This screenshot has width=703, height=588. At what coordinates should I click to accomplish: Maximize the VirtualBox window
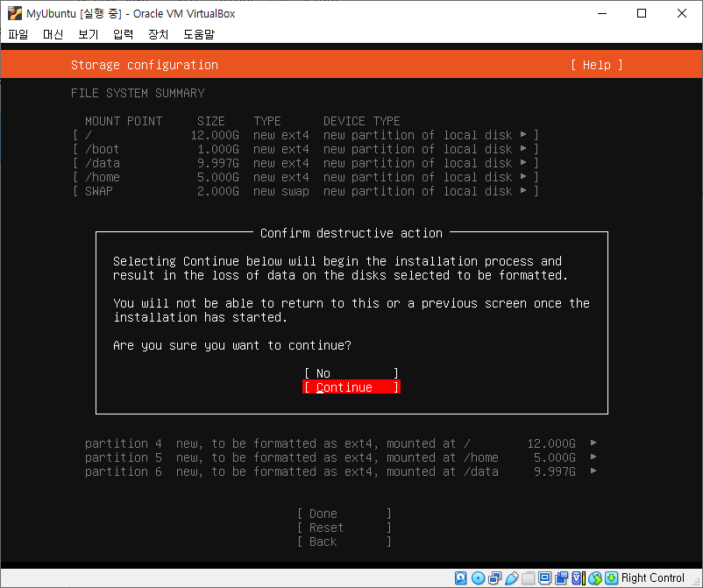(x=642, y=13)
